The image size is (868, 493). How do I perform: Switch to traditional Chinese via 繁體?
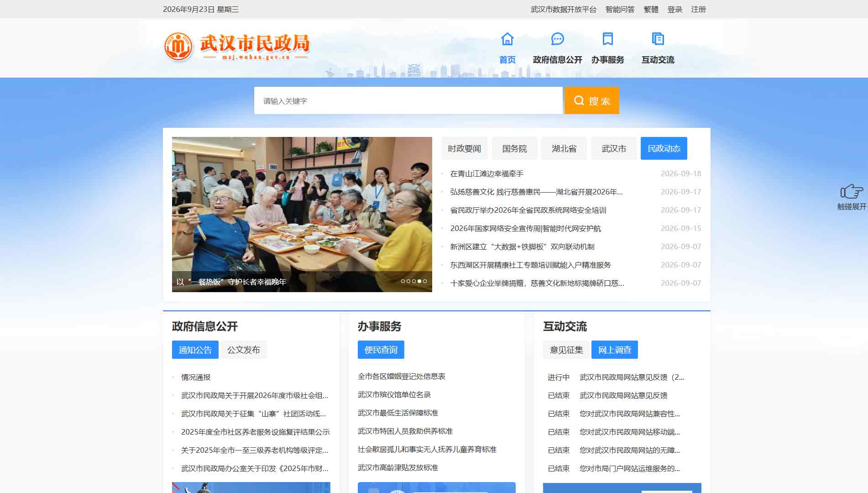pos(651,9)
